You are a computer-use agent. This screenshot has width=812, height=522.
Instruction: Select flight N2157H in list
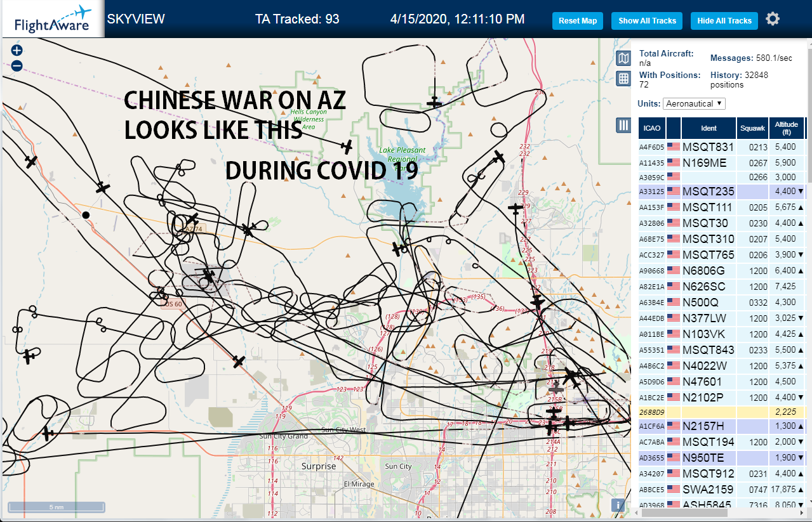[722, 426]
